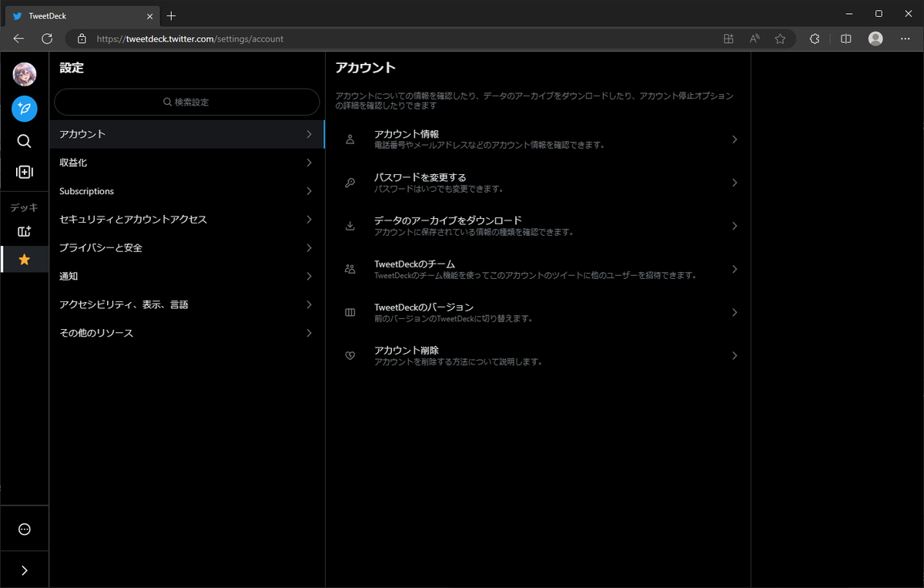The image size is (924, 588).
Task: Click the people icon beside TweetDeckのチーム
Action: 350,269
